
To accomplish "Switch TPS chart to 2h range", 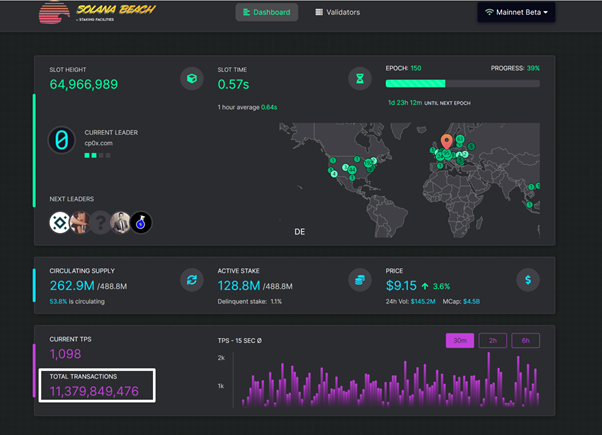I will coord(493,340).
